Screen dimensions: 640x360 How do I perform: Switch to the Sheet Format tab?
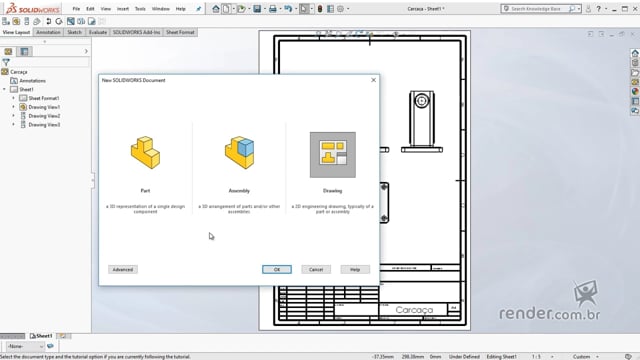pyautogui.click(x=180, y=32)
